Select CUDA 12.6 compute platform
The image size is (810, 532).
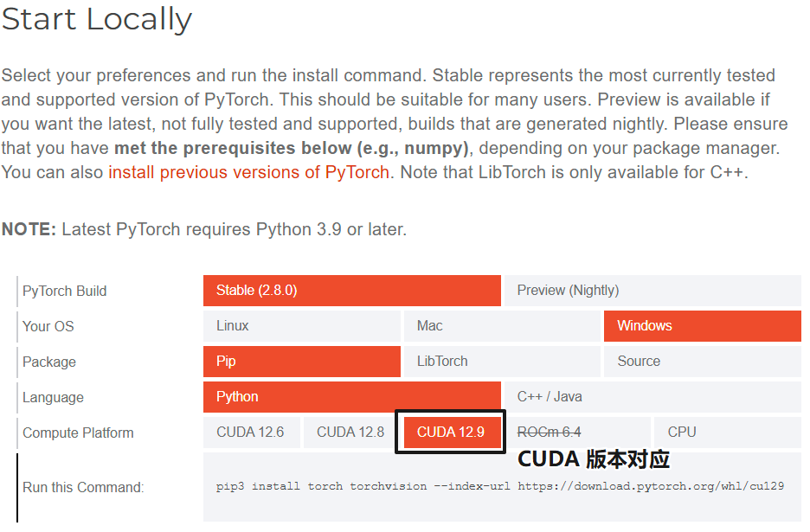(252, 433)
